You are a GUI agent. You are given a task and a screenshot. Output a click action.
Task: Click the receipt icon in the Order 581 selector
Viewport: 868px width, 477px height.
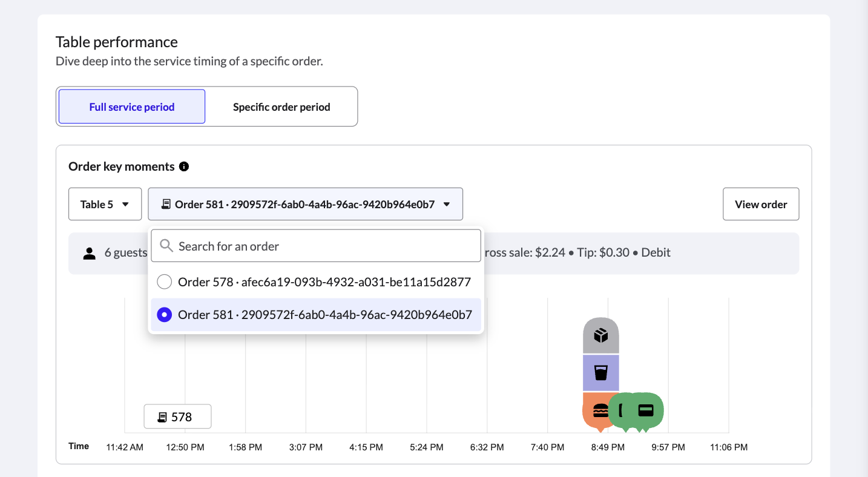point(165,205)
